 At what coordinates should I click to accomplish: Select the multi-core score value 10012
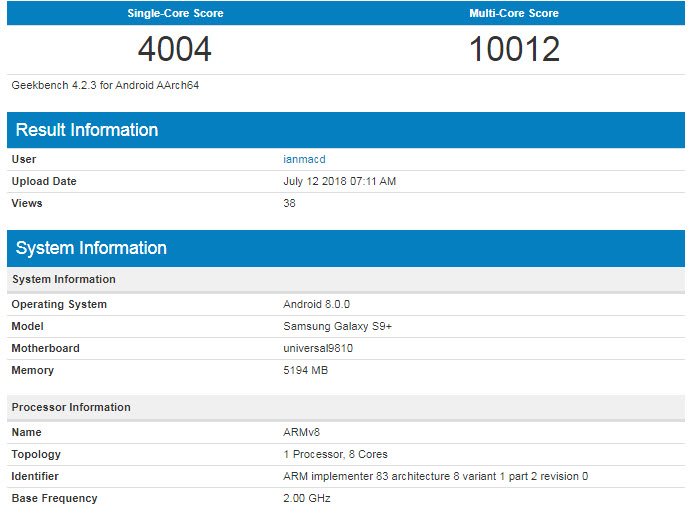[x=514, y=49]
